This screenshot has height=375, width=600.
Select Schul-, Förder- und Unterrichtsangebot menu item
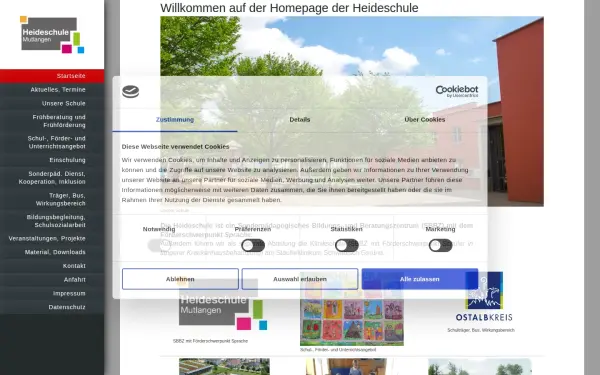pos(52,142)
